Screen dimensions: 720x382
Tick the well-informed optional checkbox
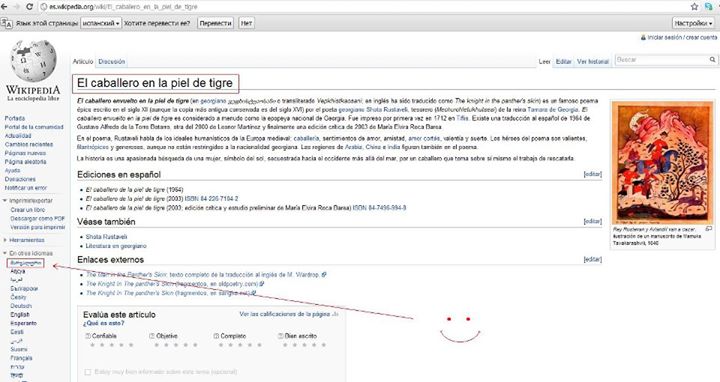pyautogui.click(x=88, y=372)
